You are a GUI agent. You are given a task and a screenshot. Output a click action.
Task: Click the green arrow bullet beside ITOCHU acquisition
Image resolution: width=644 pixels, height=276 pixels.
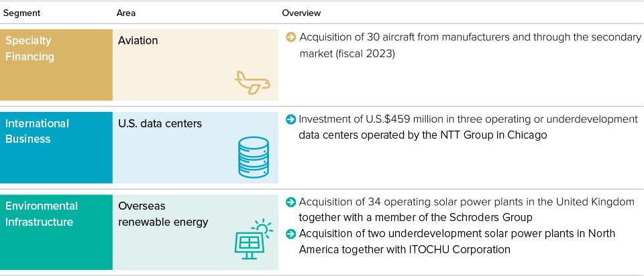(290, 234)
